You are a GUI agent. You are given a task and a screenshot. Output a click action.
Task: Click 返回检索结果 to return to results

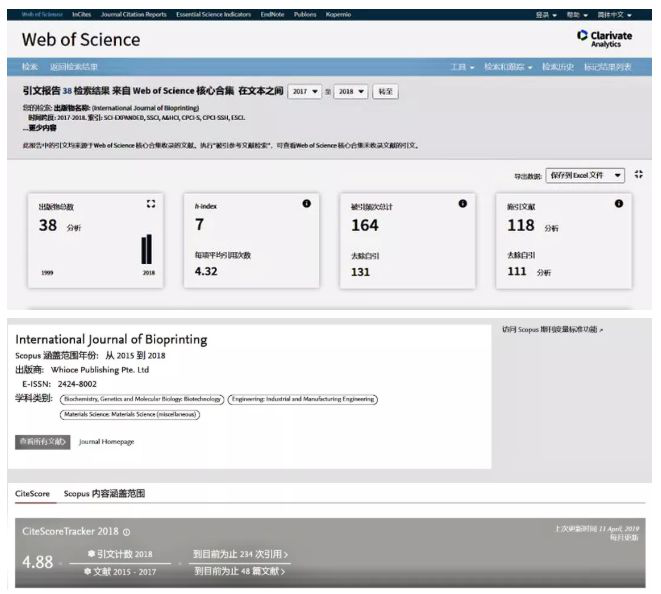[73, 67]
